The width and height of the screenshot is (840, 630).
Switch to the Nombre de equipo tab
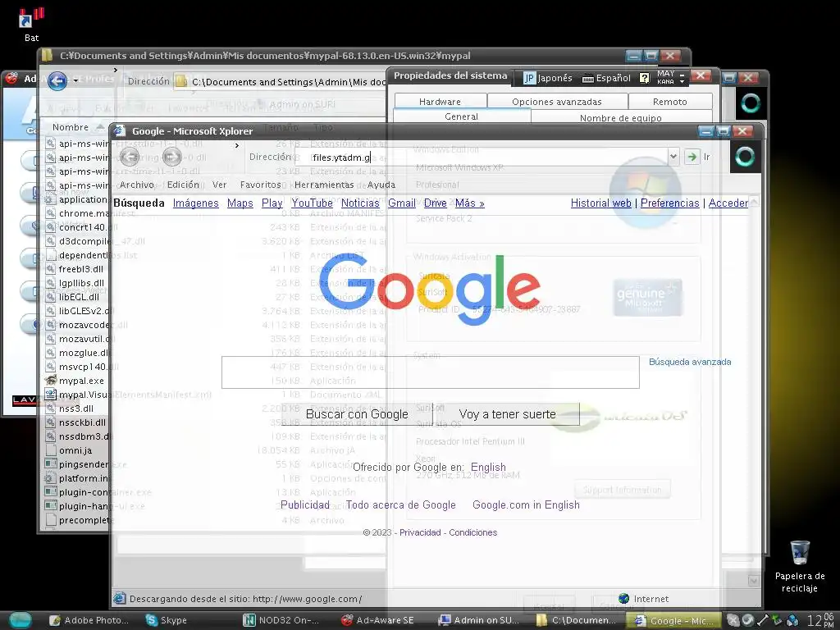pyautogui.click(x=620, y=117)
